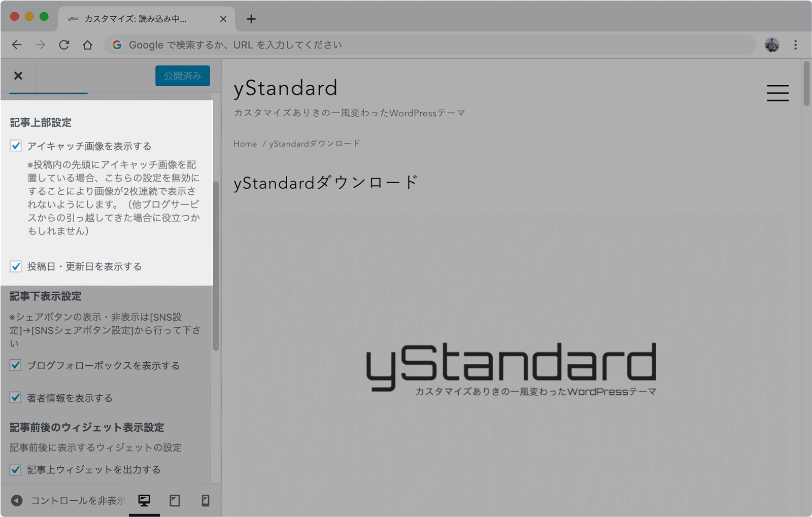Click the コントロールを非表示 collapse arrow icon
This screenshot has height=517, width=812.
(17, 500)
